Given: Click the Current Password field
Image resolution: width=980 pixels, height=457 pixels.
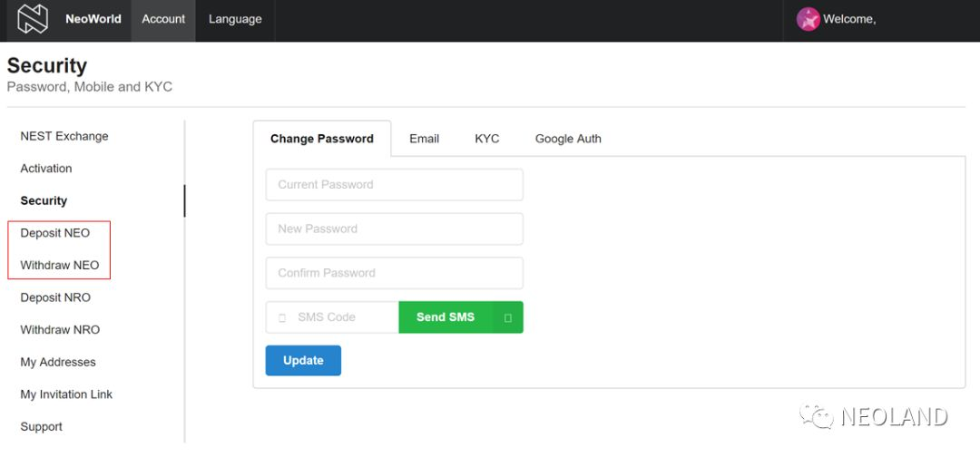Looking at the screenshot, I should click(395, 185).
